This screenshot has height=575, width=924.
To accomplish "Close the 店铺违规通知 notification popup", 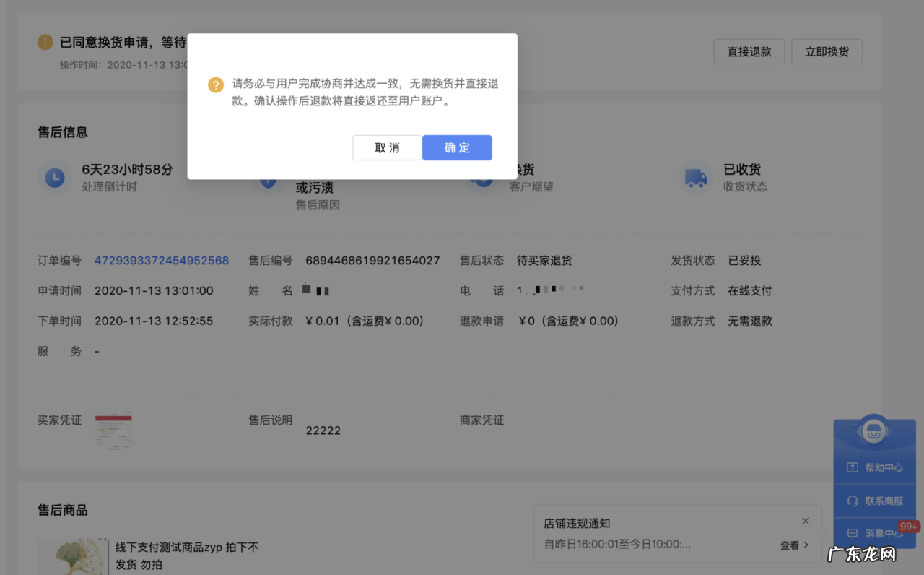I will (x=805, y=520).
